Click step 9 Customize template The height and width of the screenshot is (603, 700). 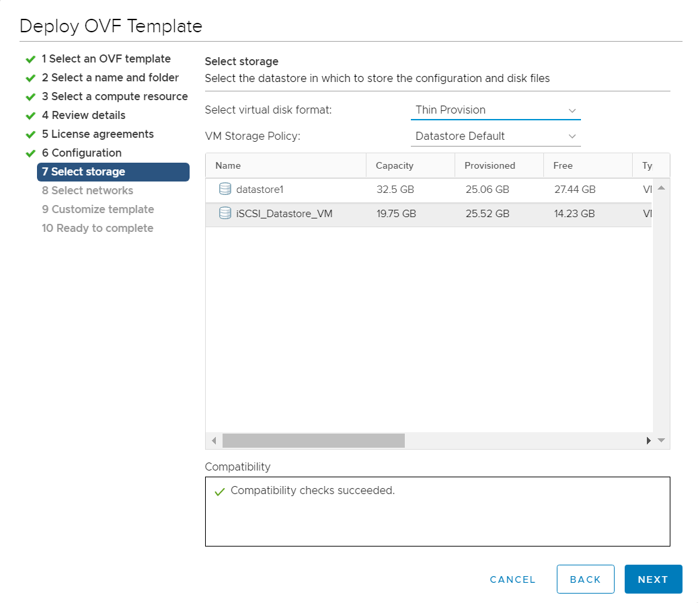click(x=98, y=209)
